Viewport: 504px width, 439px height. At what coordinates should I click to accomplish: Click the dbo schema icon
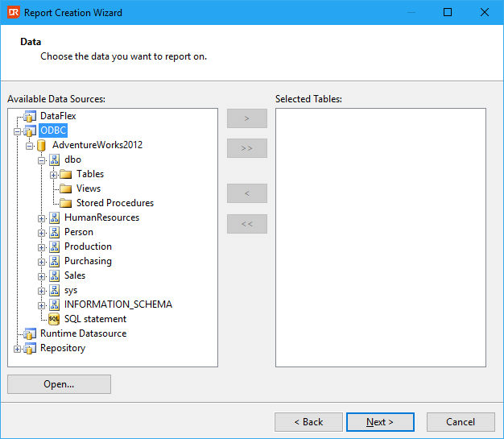(54, 159)
